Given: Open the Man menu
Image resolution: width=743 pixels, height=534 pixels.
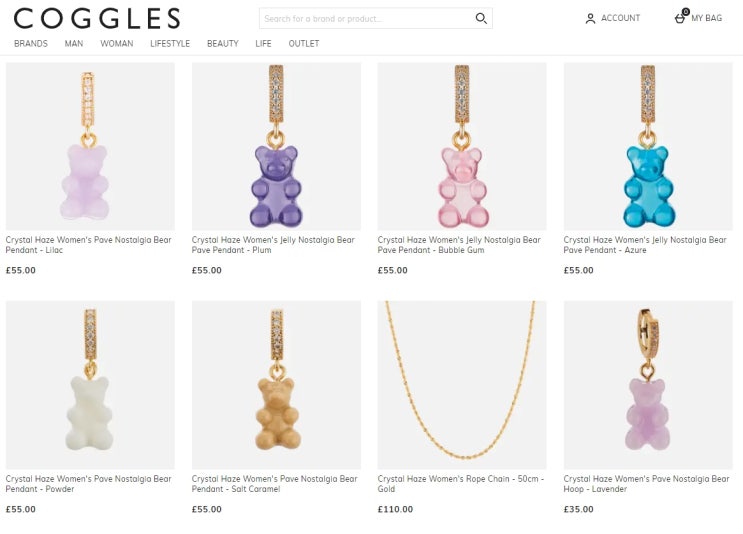Looking at the screenshot, I should [x=74, y=44].
